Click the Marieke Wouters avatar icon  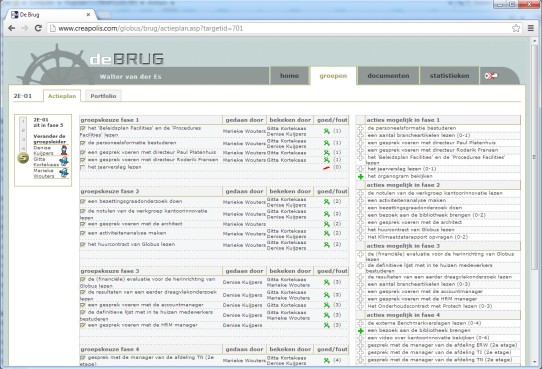[64, 173]
